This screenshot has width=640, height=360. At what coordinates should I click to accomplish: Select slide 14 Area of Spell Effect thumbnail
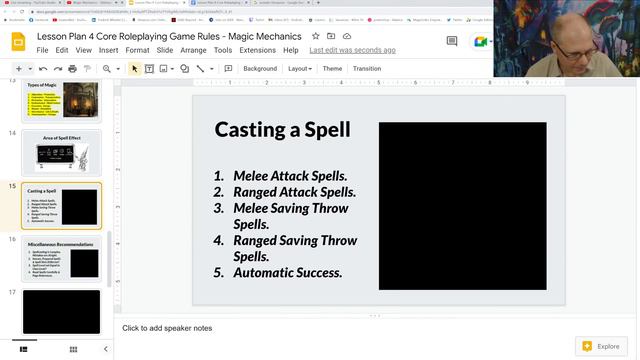[x=62, y=153]
